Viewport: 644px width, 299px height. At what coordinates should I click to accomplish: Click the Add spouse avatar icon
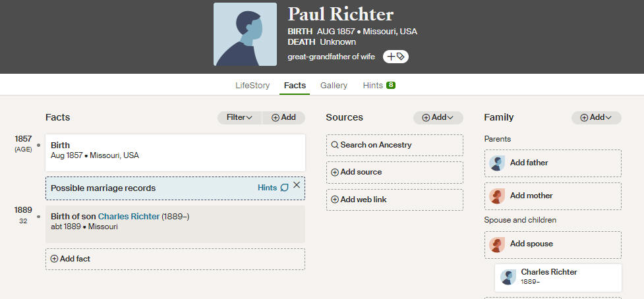point(497,244)
